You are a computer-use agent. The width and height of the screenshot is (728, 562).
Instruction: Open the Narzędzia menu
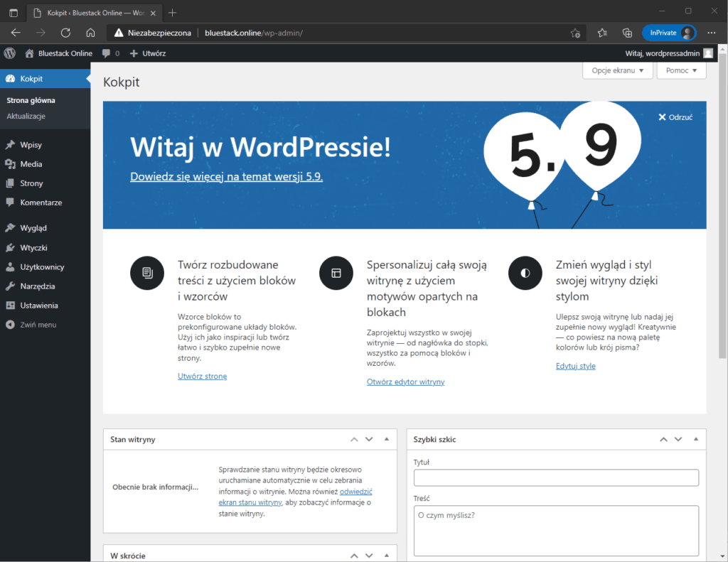coord(45,286)
